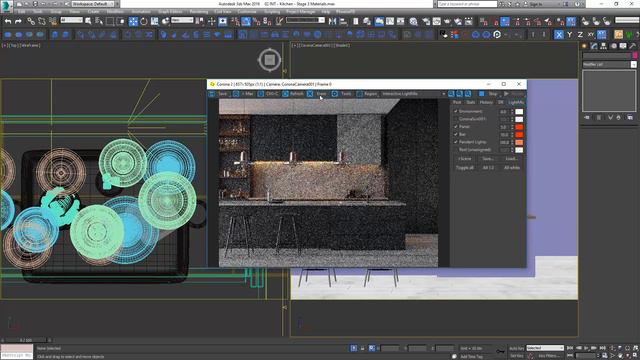Disable Pendant Lights checkbox

[456, 142]
